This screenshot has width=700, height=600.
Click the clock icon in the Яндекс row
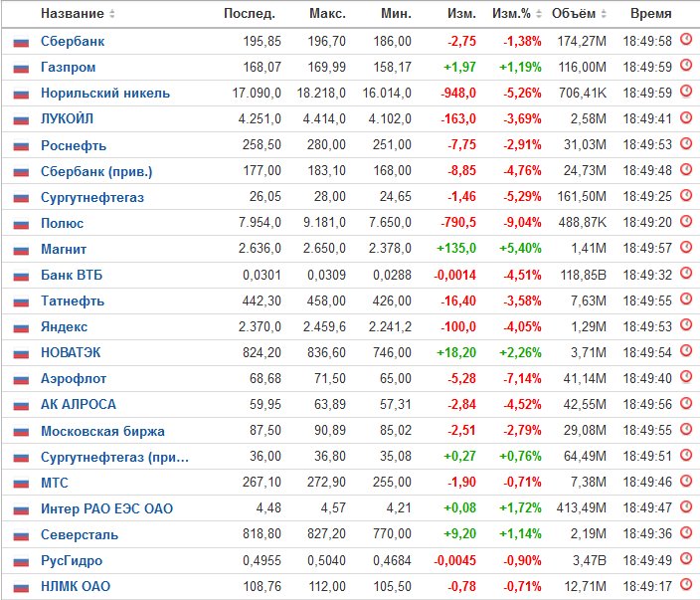pyautogui.click(x=686, y=324)
